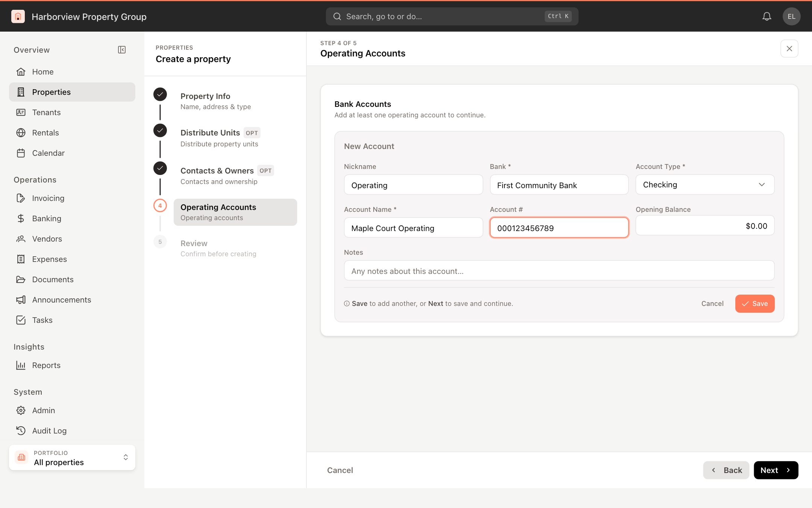The height and width of the screenshot is (508, 812).
Task: Focus the Notes field
Action: pyautogui.click(x=559, y=271)
